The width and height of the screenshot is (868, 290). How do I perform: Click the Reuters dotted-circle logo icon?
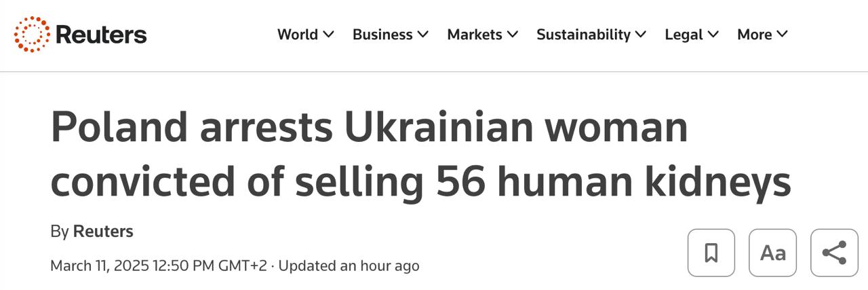click(32, 34)
